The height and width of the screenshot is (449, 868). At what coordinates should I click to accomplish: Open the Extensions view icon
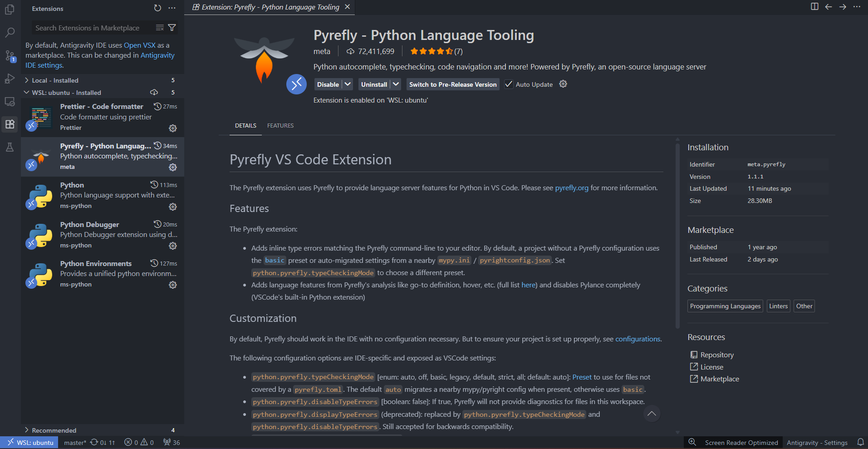pyautogui.click(x=10, y=124)
